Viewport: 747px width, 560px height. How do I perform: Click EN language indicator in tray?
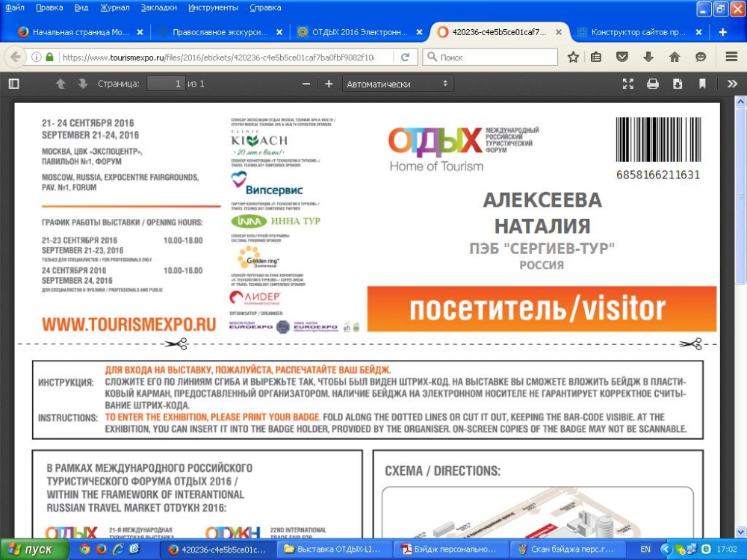(645, 550)
